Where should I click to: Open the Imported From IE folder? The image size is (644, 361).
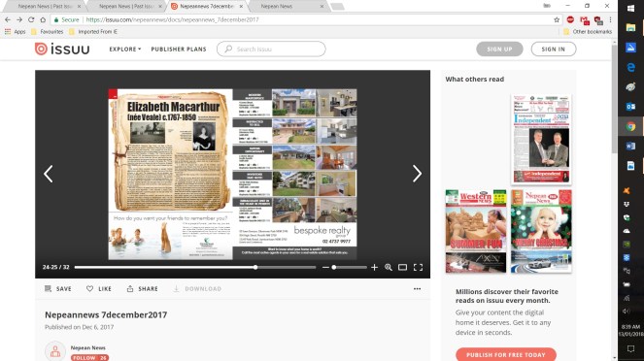93,32
